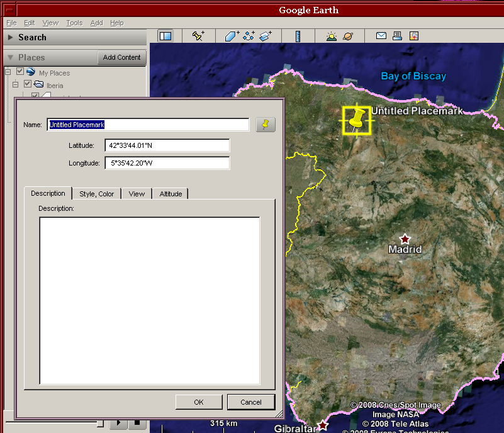
Task: Open the window menu in title bar
Action: click(9, 10)
